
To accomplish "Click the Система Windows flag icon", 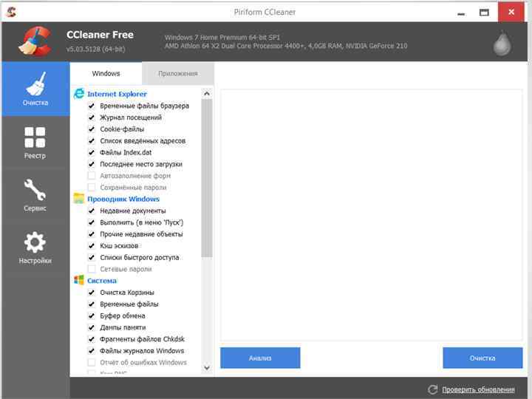I will click(x=79, y=280).
